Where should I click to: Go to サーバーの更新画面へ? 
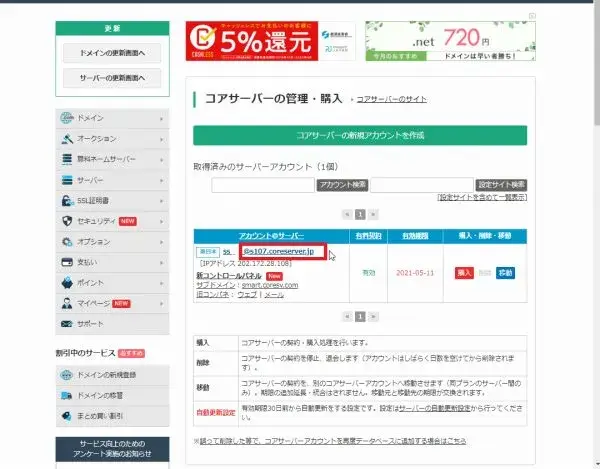click(112, 78)
